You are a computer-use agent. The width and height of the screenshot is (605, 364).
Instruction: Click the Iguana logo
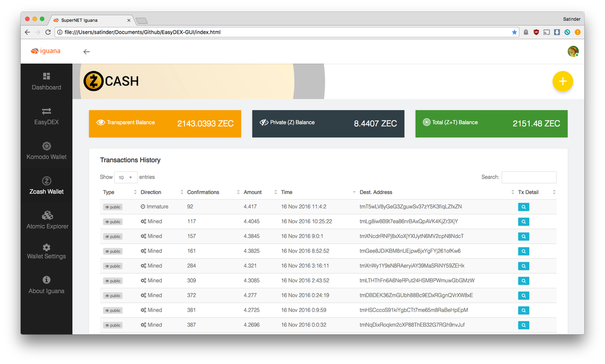click(45, 51)
